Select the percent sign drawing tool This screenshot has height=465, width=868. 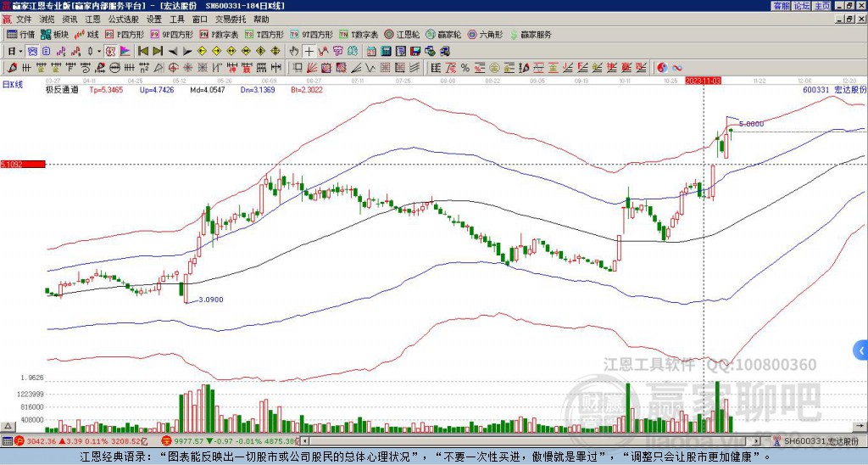(465, 68)
